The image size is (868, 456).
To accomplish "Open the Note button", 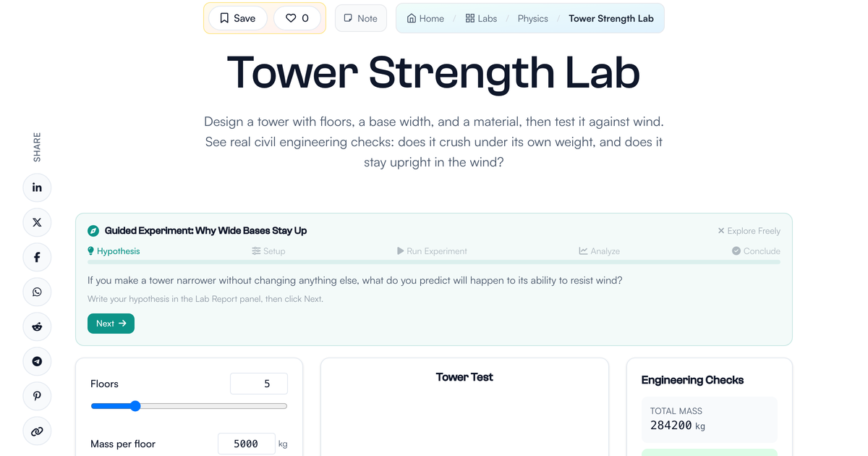I will 361,18.
